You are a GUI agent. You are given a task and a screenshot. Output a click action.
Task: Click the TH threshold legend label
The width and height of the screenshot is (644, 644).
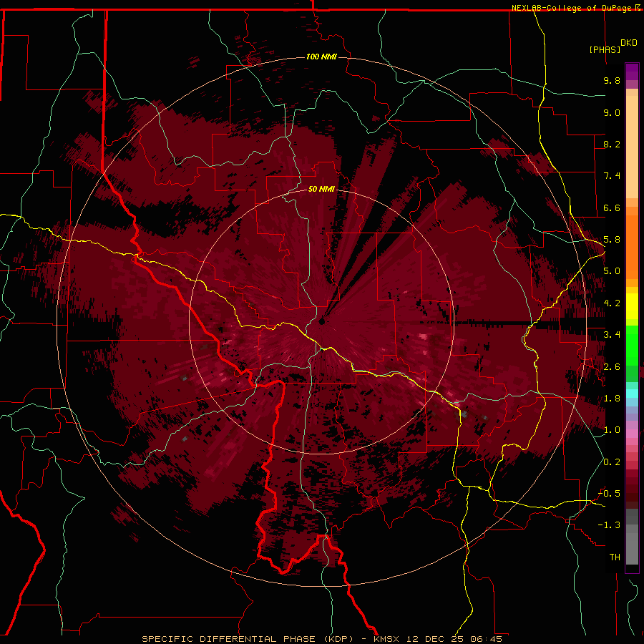615,557
